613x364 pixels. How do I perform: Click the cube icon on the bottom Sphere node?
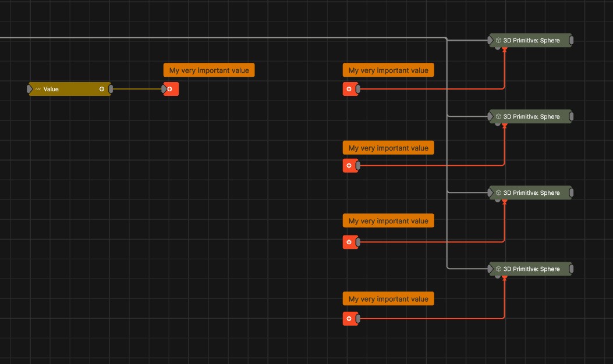[x=498, y=269]
